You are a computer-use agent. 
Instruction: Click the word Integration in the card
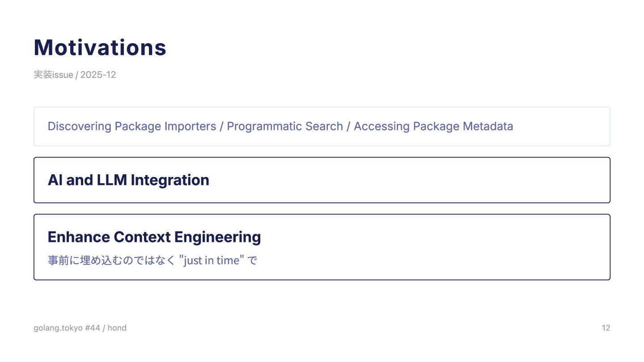pyautogui.click(x=170, y=180)
